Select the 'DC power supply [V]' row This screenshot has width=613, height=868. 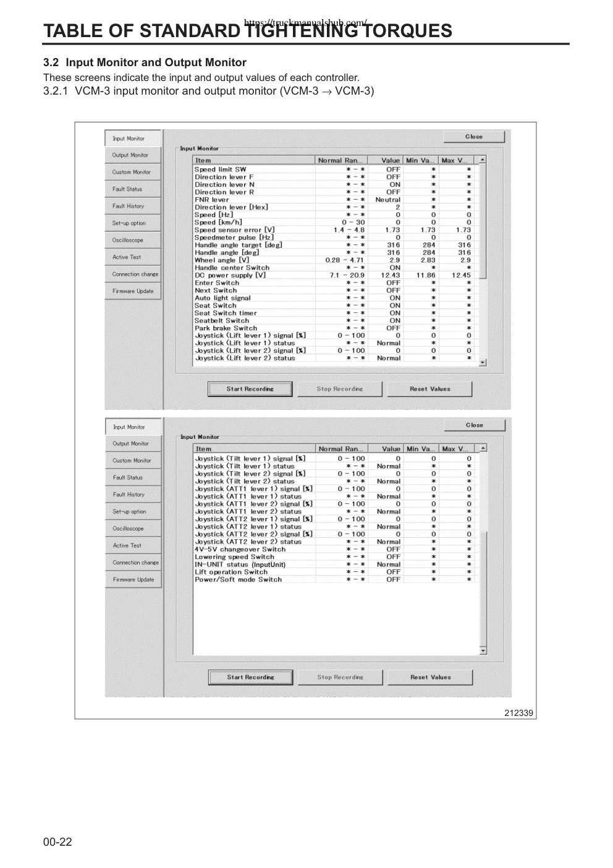click(x=336, y=275)
